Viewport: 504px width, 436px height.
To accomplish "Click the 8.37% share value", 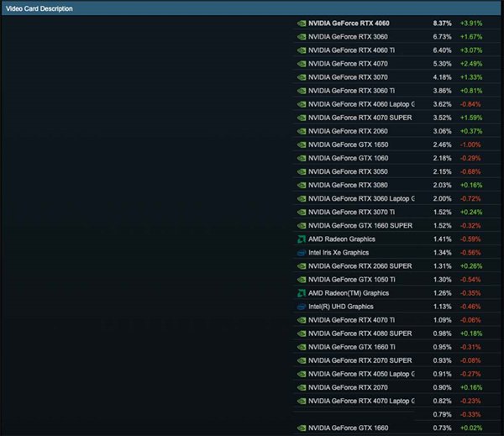I will coord(443,24).
